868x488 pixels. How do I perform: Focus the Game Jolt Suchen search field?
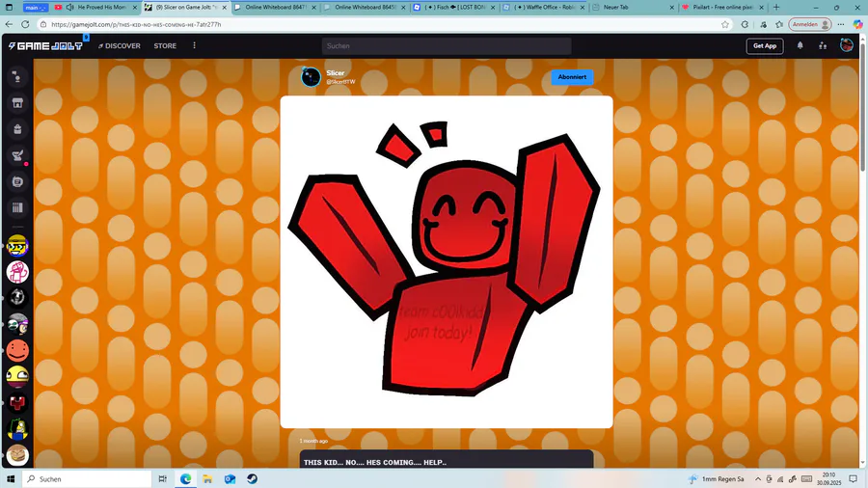[447, 46]
